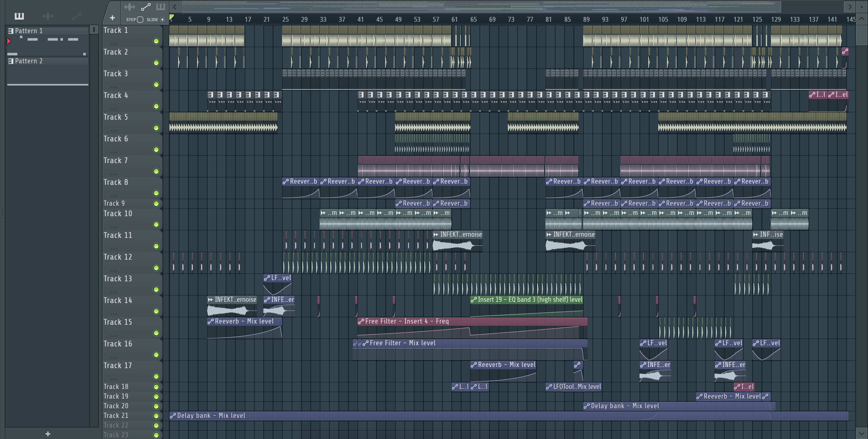868x439 pixels.
Task: Open clip menu of LFOTool..Mix level clip
Action: [549, 387]
